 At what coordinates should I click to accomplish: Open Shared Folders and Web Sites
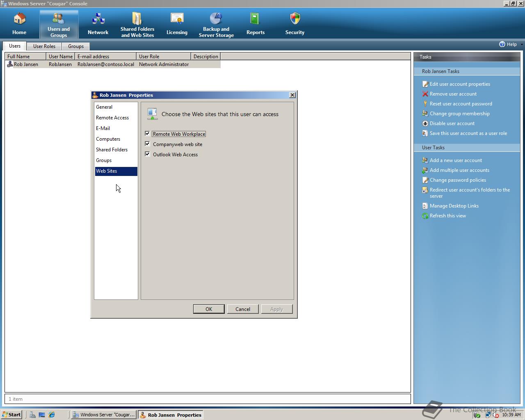[x=137, y=19]
